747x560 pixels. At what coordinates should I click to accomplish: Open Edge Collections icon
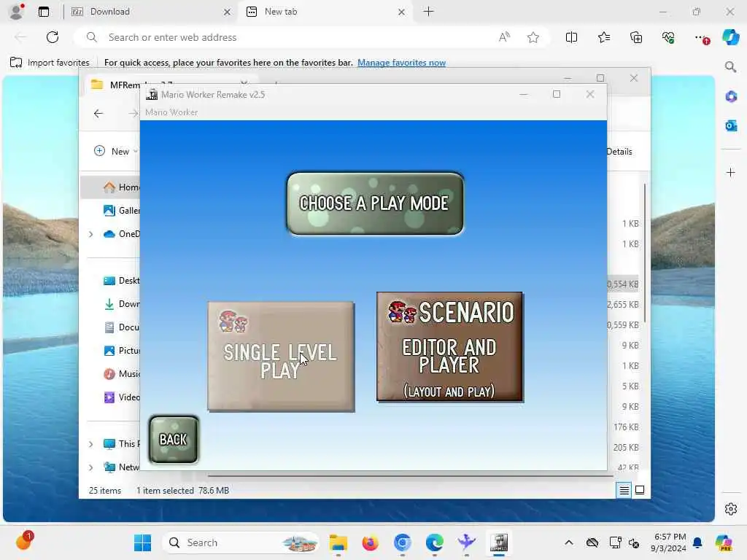coord(636,37)
